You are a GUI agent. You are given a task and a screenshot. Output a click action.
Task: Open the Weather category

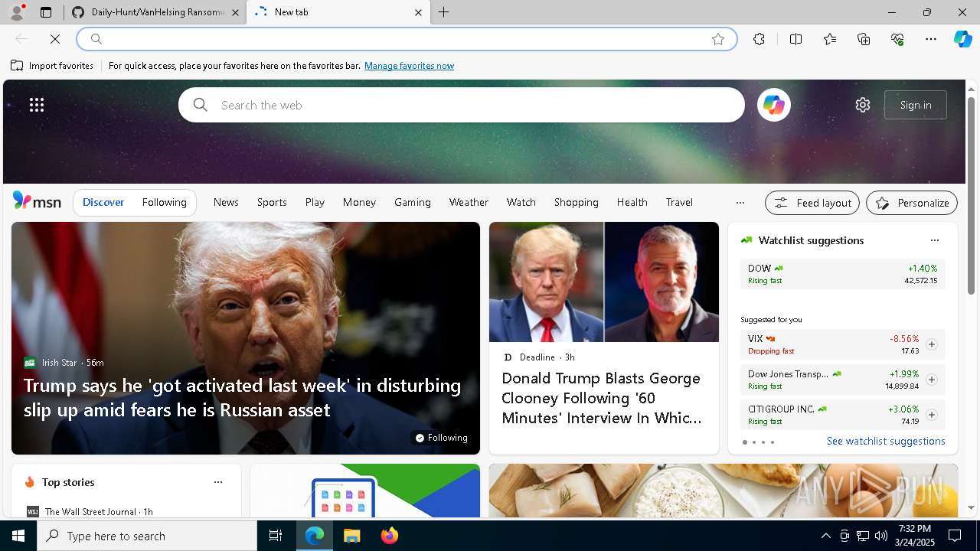(x=469, y=202)
